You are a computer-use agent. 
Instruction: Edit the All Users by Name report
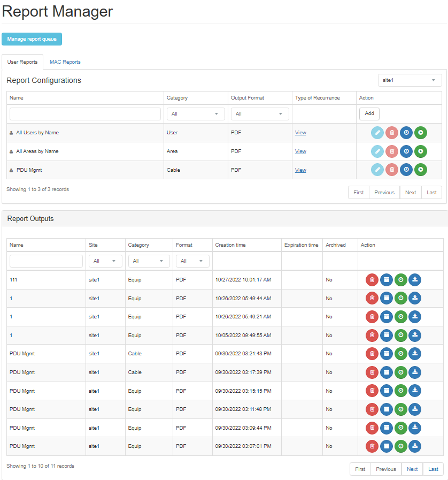pyautogui.click(x=377, y=133)
